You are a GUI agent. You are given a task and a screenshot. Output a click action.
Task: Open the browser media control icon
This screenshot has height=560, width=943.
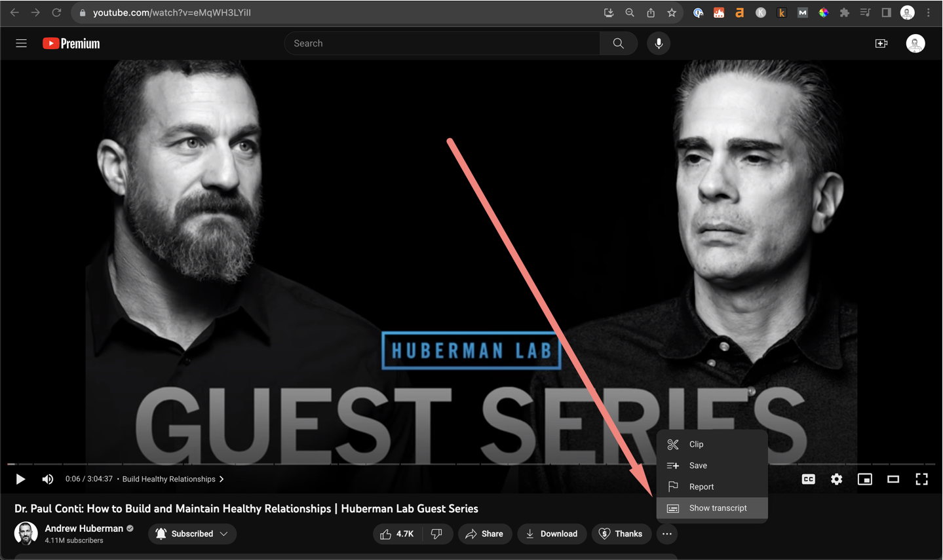865,12
